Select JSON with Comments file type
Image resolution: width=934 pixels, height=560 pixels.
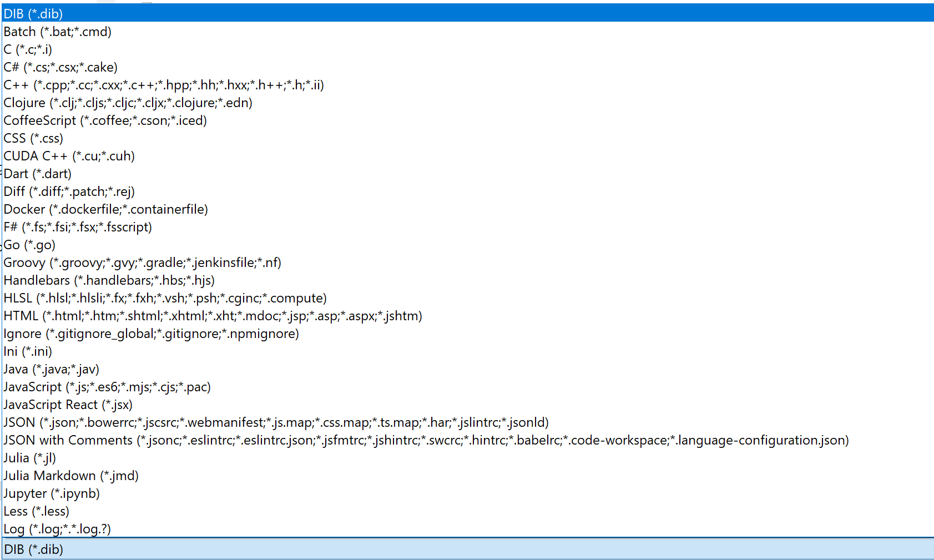tap(468, 440)
